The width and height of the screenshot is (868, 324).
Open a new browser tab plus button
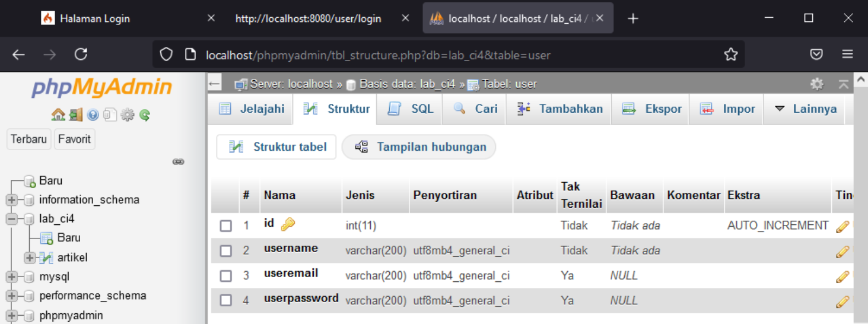633,18
